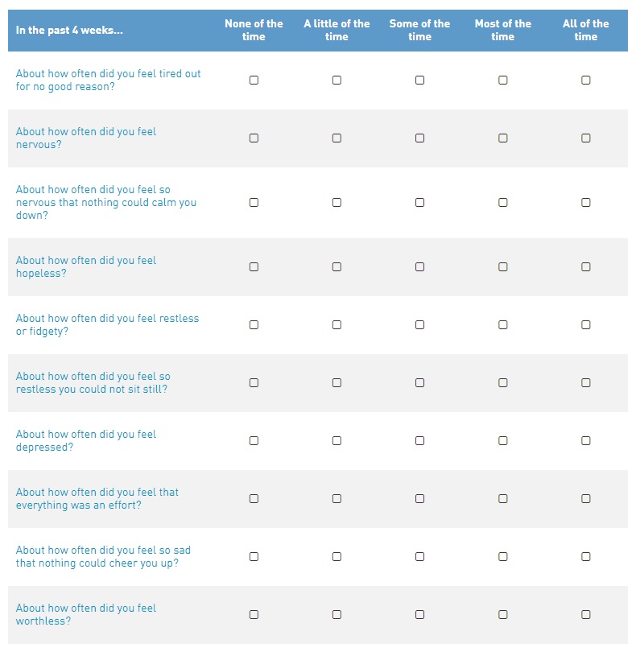Select 'Some of the time' for feeling hopeless
Viewport: 644px width, 656px height.
click(x=419, y=267)
